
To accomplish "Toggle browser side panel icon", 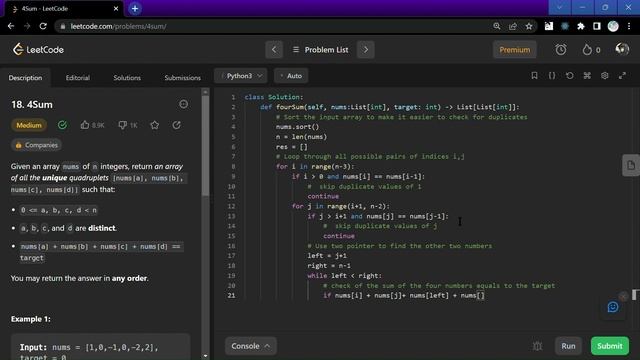I will 597,26.
